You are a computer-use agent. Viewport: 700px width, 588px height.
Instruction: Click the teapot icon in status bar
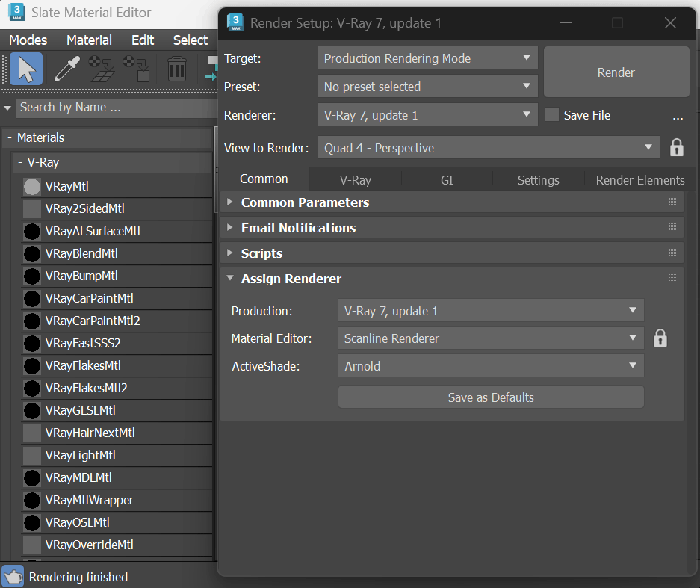[13, 577]
